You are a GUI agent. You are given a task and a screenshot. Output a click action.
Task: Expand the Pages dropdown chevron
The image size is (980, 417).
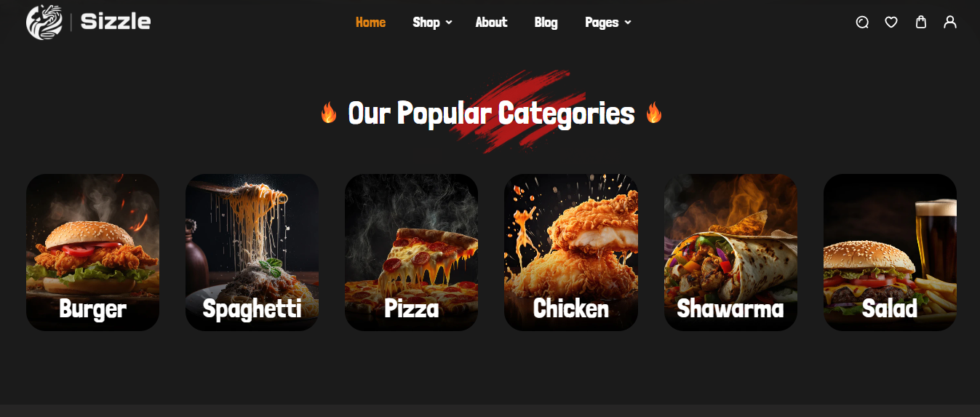pyautogui.click(x=628, y=23)
